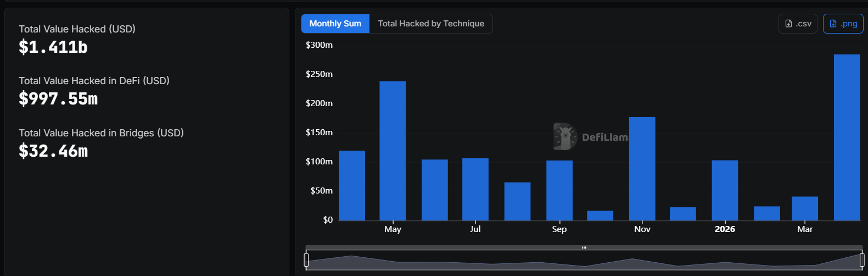Click the download icon in the .csv button
868x276 pixels.
pos(788,24)
